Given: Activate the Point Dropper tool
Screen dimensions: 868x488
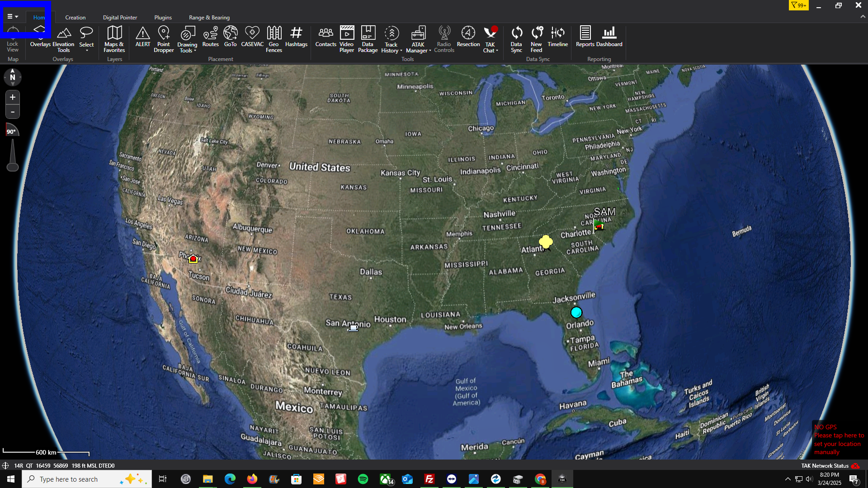Looking at the screenshot, I should (x=164, y=39).
